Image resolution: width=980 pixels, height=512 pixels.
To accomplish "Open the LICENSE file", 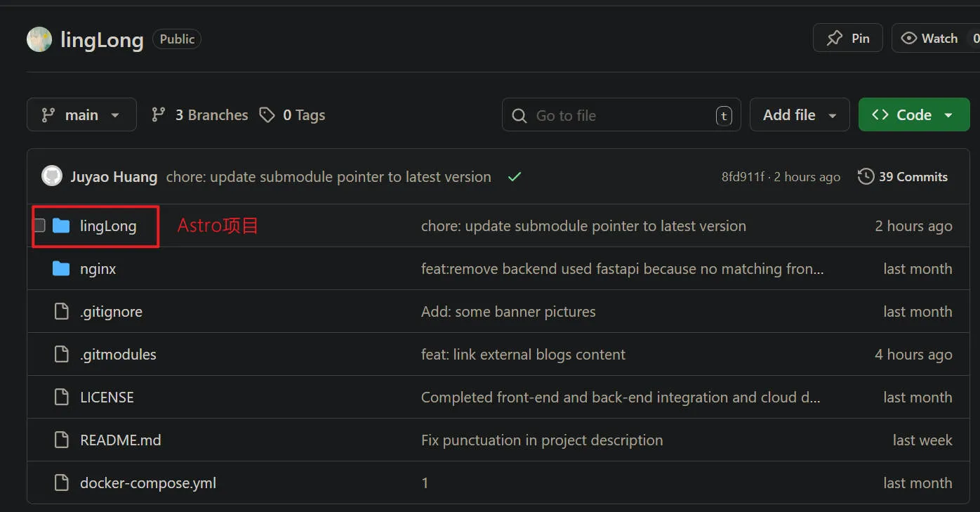I will pyautogui.click(x=107, y=398).
